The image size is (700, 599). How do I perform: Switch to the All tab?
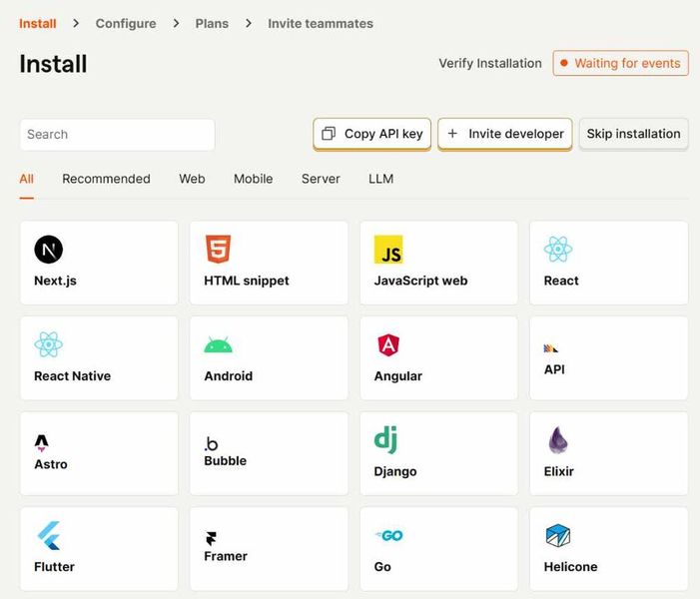click(x=26, y=179)
